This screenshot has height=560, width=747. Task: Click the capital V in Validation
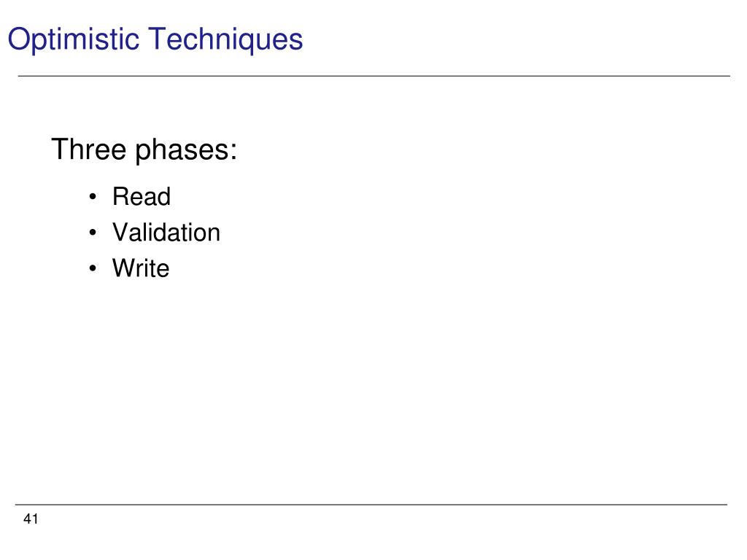pyautogui.click(x=122, y=233)
